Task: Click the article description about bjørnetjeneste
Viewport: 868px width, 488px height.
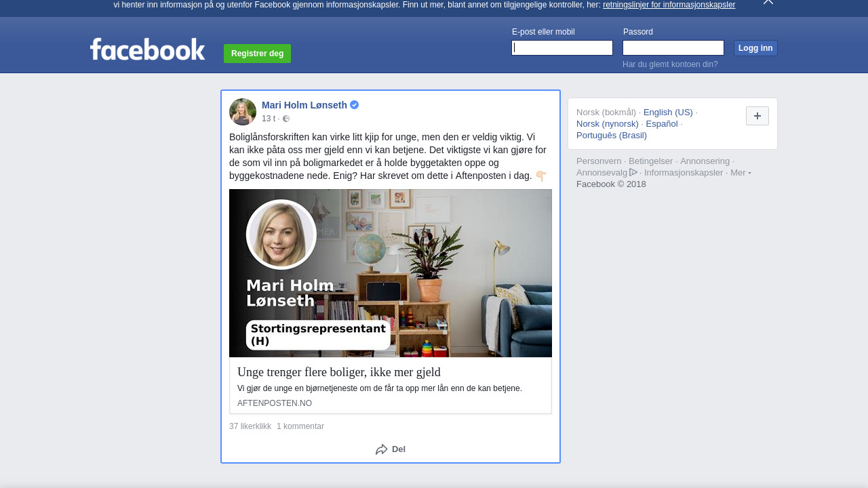Action: (x=380, y=388)
